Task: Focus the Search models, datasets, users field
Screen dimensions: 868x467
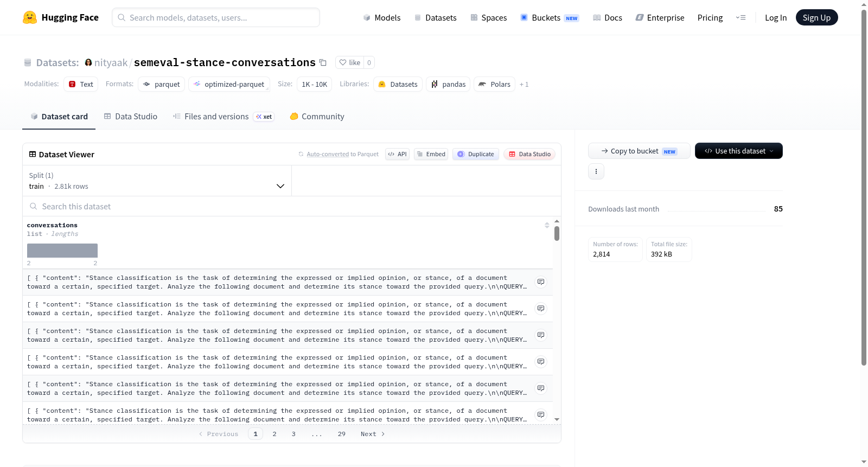Action: 216,17
